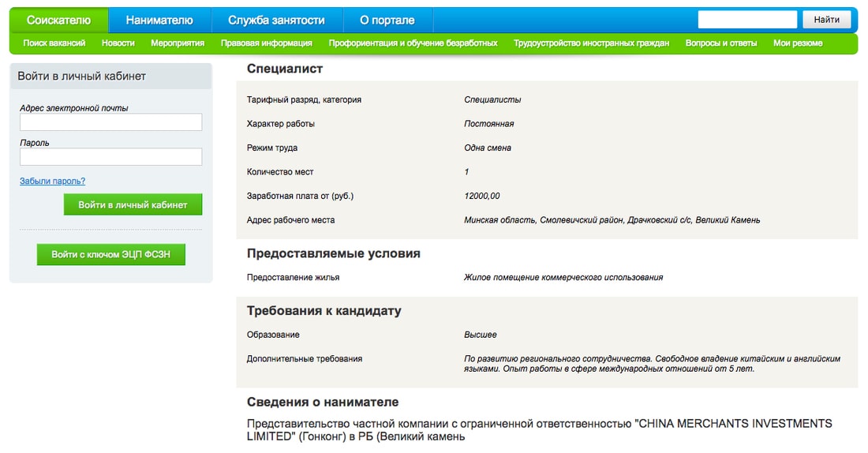
Task: Follow the Забыли пароль? link
Action: [x=53, y=181]
